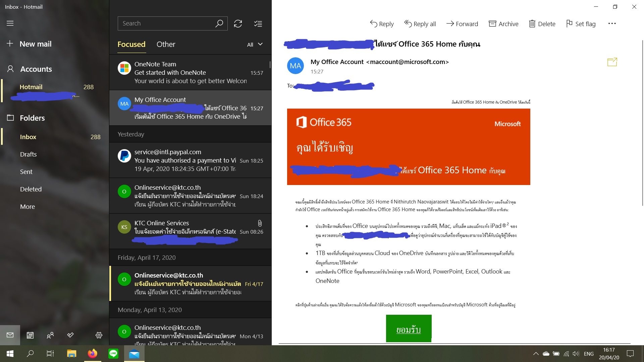Delete the open message

point(542,24)
